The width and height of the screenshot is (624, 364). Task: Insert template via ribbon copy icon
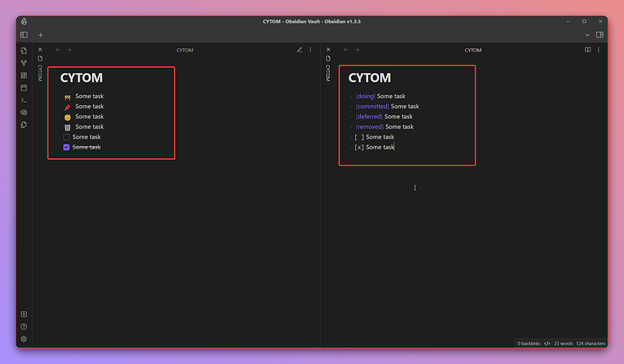click(24, 125)
